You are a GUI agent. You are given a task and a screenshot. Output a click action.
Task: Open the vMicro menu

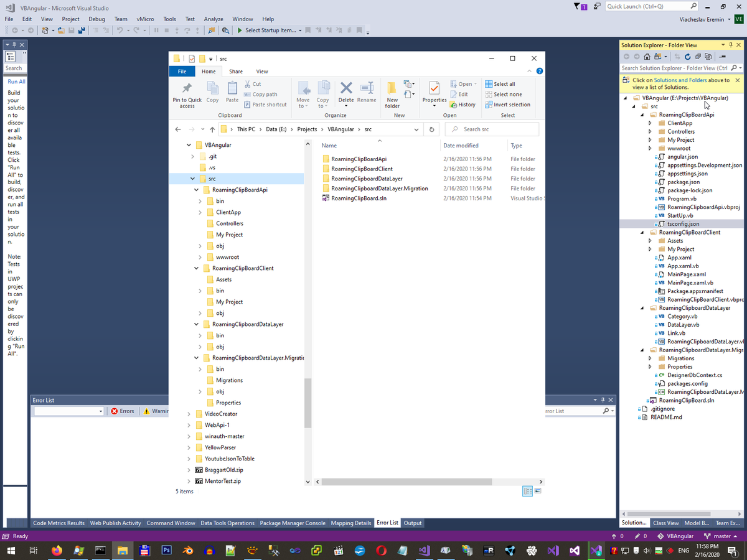(x=145, y=19)
